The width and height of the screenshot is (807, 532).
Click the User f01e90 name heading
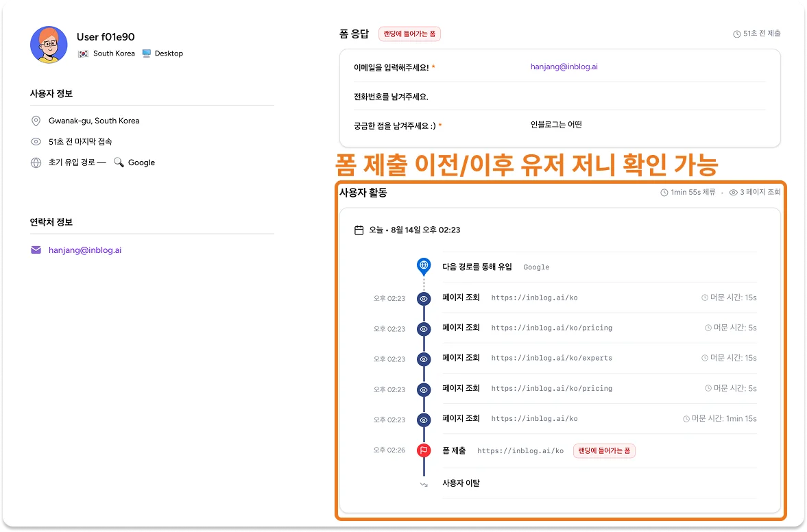click(x=106, y=37)
